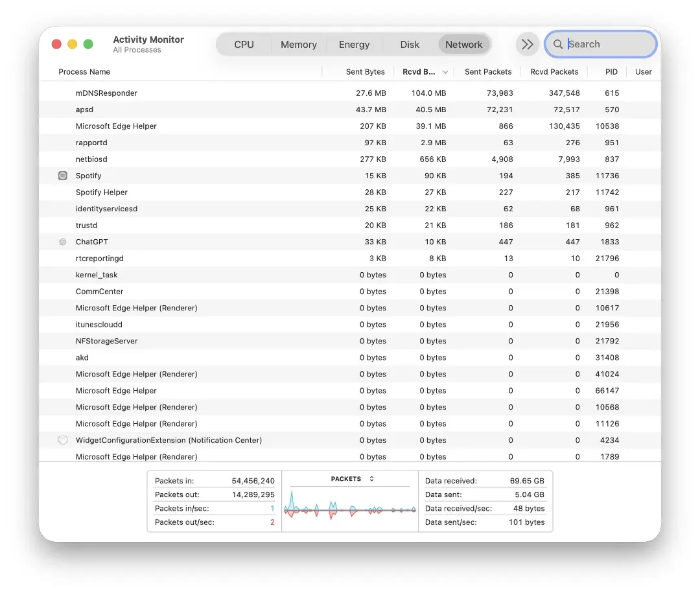The image size is (700, 593).
Task: Select the Network tab
Action: click(x=464, y=44)
